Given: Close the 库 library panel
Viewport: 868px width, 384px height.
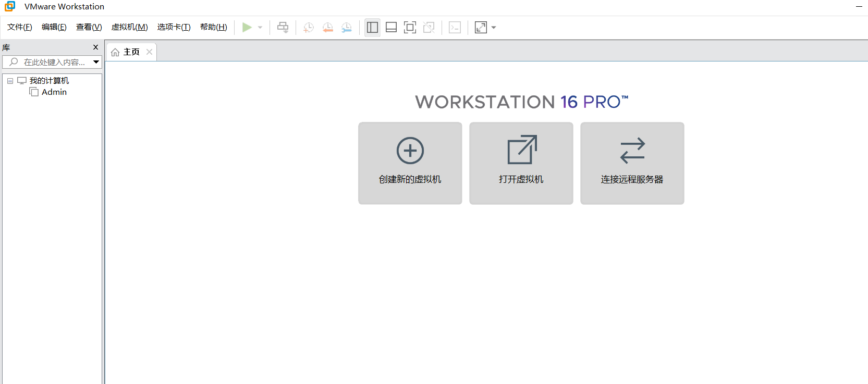Looking at the screenshot, I should (95, 47).
